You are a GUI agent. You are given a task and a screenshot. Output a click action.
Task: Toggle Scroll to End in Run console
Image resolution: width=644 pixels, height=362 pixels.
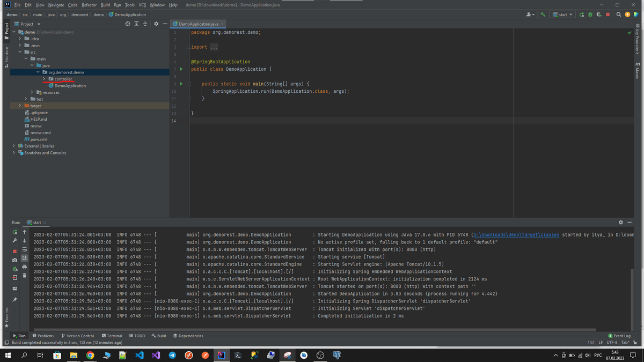point(24,258)
